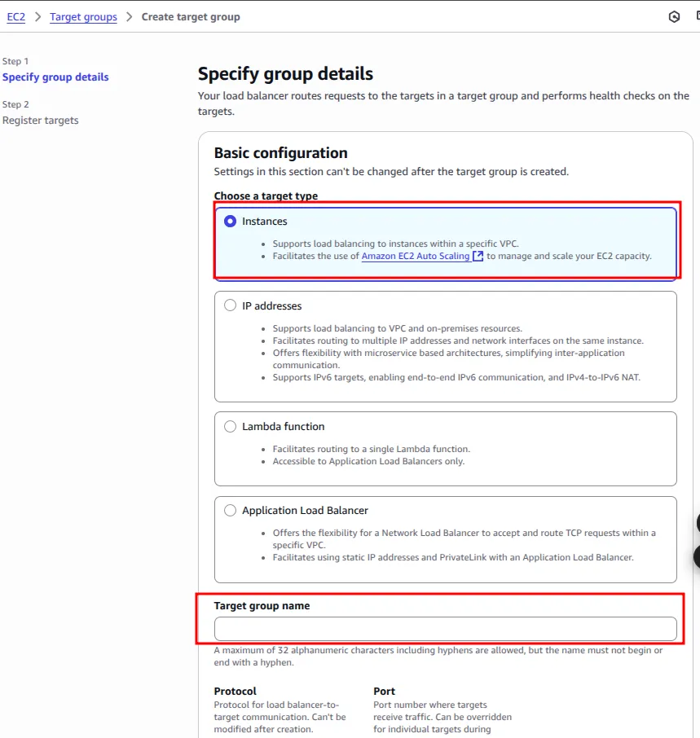Screen dimensions: 700x738
Task: Click text 'Supports load balancing to VPC and on-premises resources.'
Action: point(398,328)
